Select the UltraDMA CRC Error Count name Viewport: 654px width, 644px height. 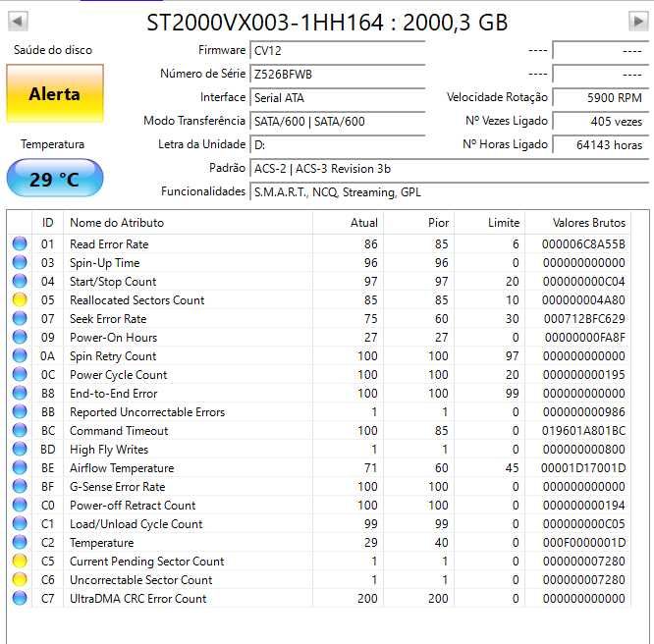click(138, 599)
